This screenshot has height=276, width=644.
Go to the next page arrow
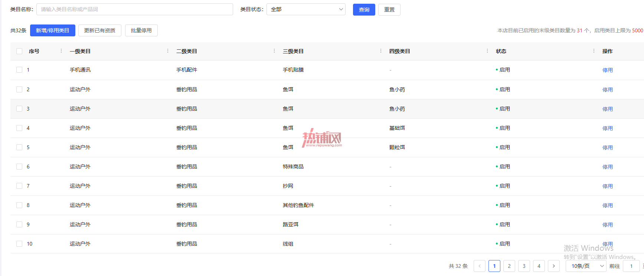point(554,266)
